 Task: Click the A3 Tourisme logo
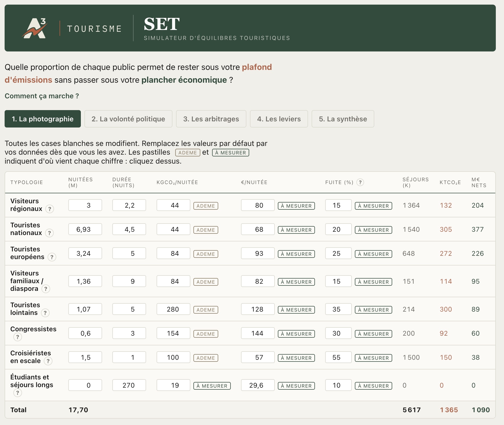coord(71,28)
